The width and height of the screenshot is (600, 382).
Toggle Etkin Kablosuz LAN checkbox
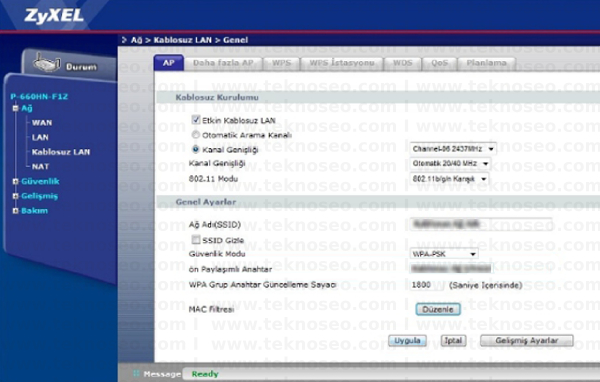click(x=196, y=120)
